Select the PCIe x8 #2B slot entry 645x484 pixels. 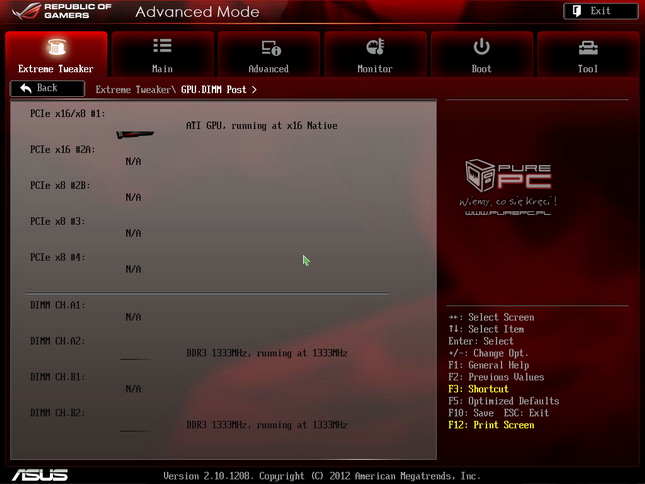60,185
